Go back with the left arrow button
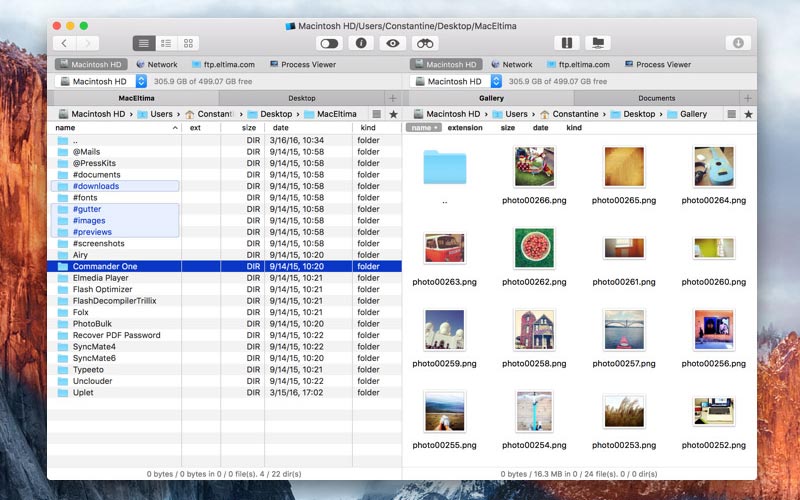This screenshot has width=800, height=500. (64, 43)
